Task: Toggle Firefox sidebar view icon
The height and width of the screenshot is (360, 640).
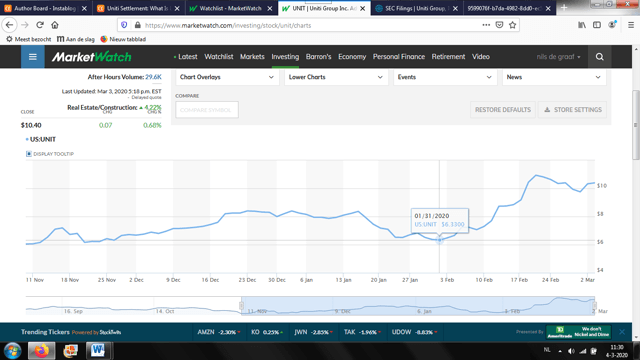Action: click(x=597, y=25)
